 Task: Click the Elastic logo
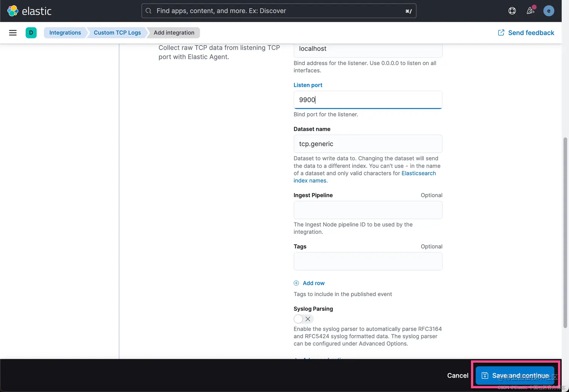tap(29, 11)
